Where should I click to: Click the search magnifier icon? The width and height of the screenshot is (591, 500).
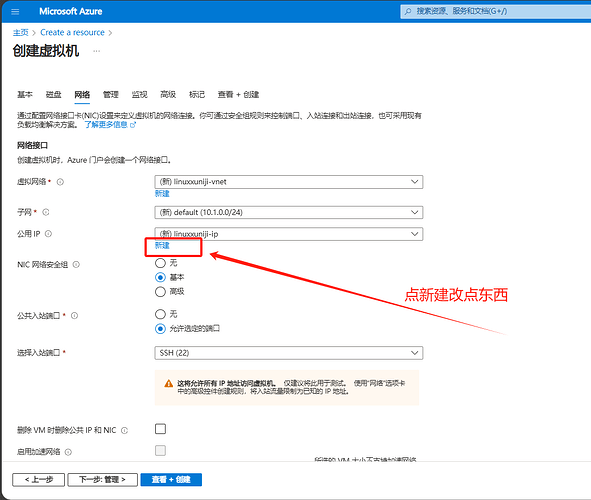(408, 11)
